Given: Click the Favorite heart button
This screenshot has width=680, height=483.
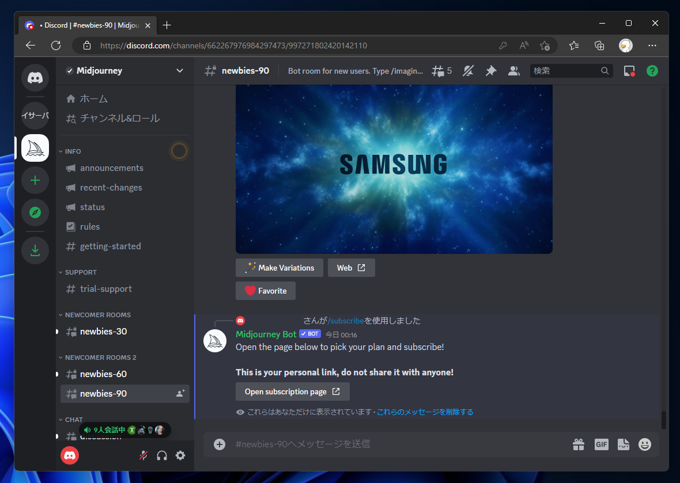Looking at the screenshot, I should coord(265,291).
